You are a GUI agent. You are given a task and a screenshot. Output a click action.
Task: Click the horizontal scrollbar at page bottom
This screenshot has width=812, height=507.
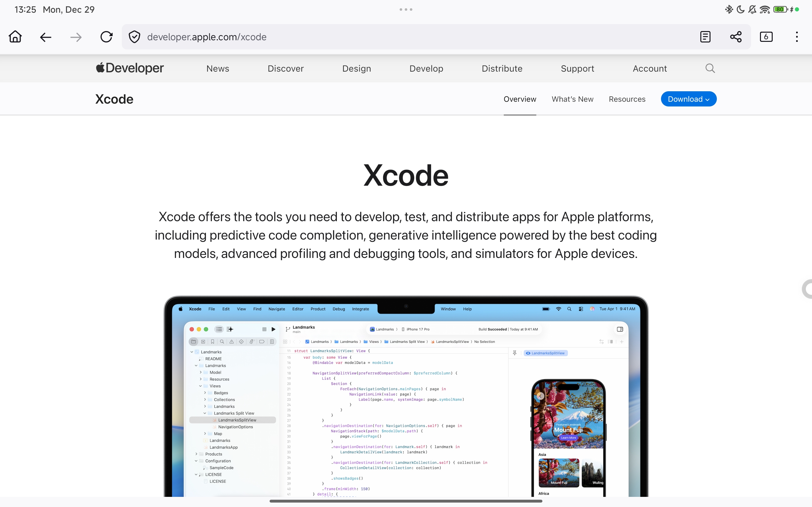[406, 501]
